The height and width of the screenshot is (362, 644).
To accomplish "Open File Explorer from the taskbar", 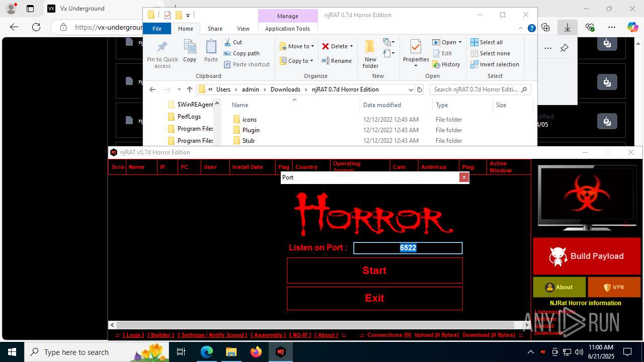I will [231, 352].
